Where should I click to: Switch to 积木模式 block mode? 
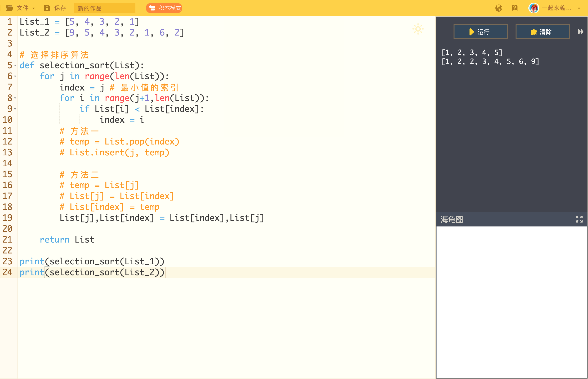pyautogui.click(x=164, y=8)
